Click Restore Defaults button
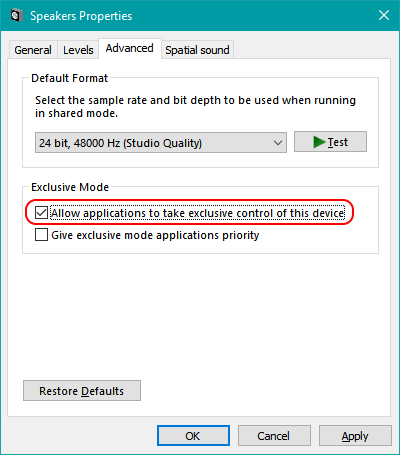This screenshot has width=400, height=455. click(82, 391)
